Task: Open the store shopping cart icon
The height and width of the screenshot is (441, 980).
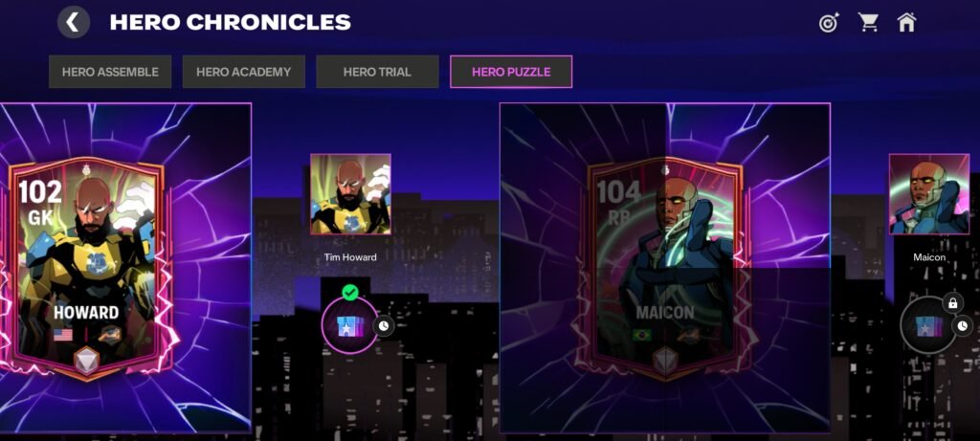Action: (x=868, y=23)
